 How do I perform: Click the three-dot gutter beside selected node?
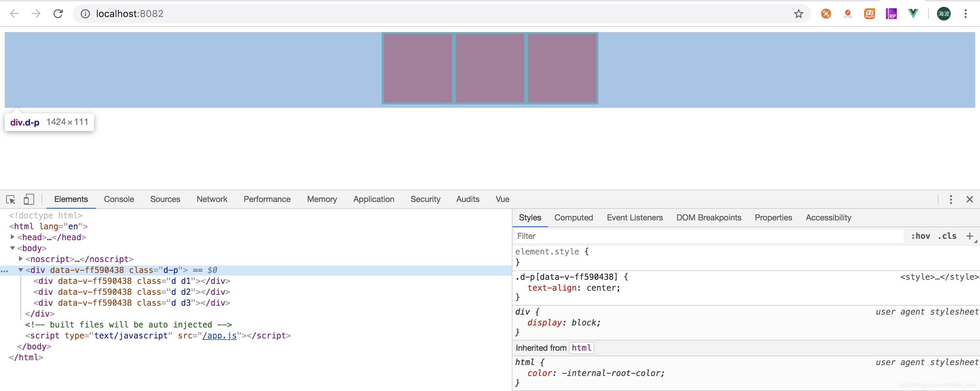(x=4, y=271)
